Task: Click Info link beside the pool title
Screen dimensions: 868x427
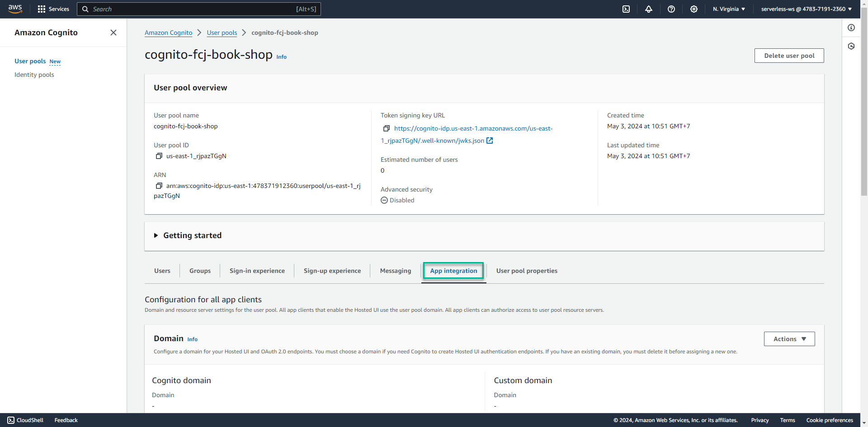Action: click(282, 57)
